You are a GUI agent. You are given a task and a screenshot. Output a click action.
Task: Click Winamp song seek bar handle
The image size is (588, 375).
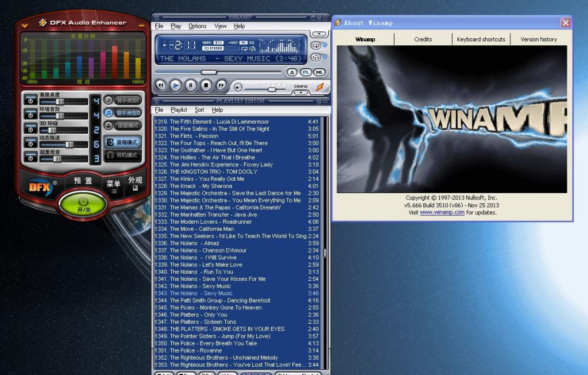click(209, 72)
